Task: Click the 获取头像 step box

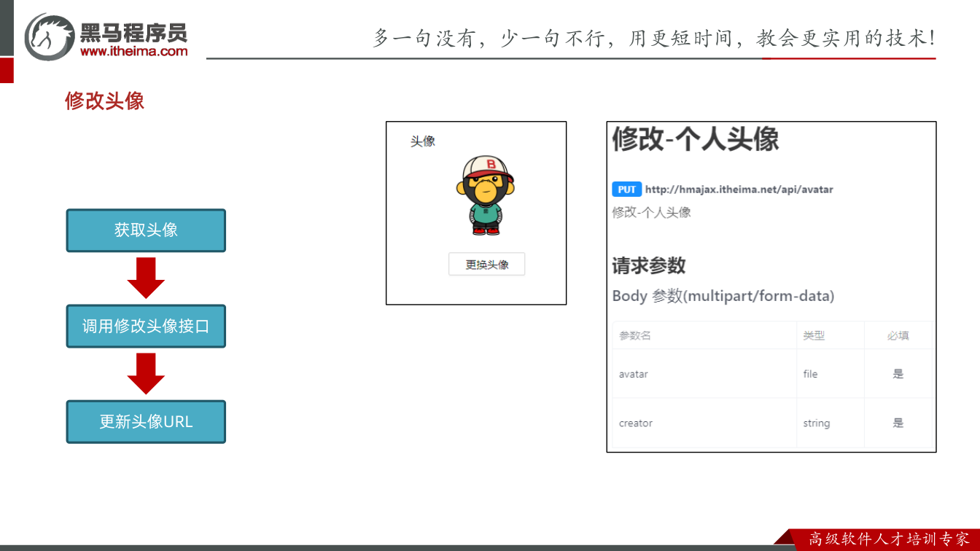Action: tap(146, 230)
